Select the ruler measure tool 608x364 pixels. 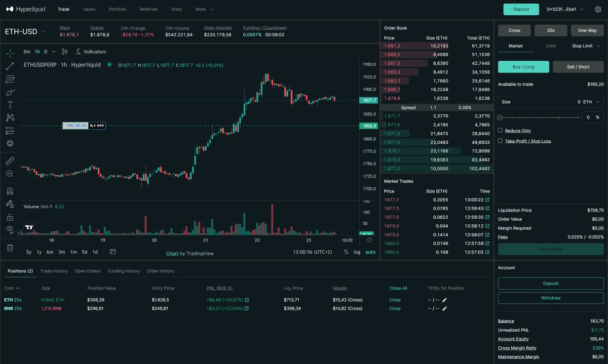click(10, 161)
